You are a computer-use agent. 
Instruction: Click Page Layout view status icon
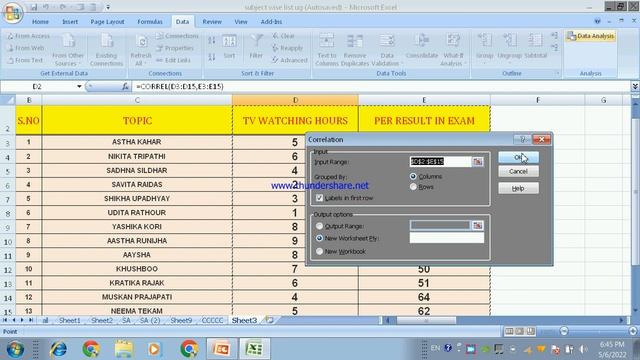520,331
